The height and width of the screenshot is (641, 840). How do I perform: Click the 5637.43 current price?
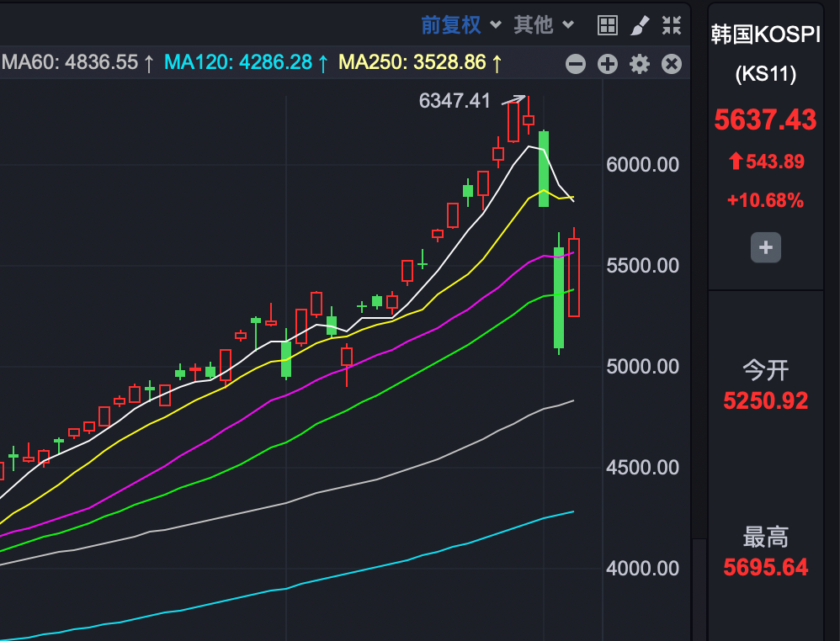765,120
